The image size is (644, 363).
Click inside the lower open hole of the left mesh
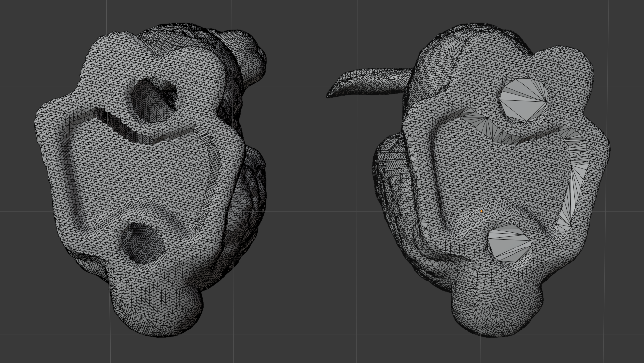(143, 243)
